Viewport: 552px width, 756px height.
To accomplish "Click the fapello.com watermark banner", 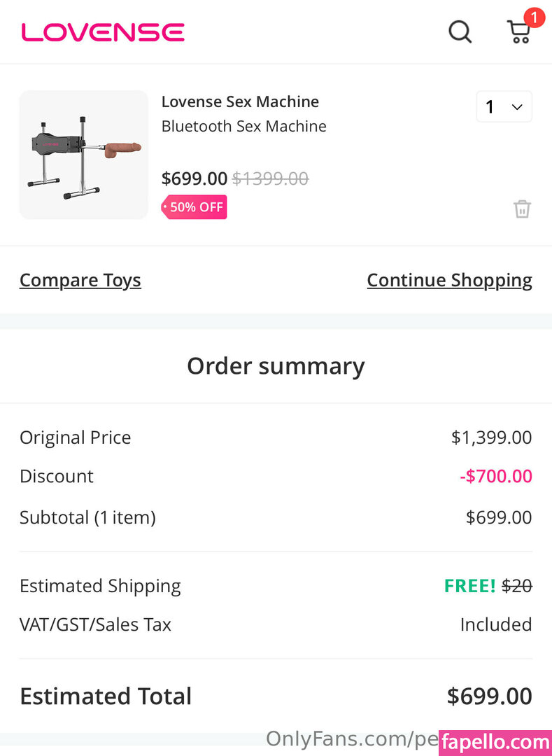I will 495,742.
